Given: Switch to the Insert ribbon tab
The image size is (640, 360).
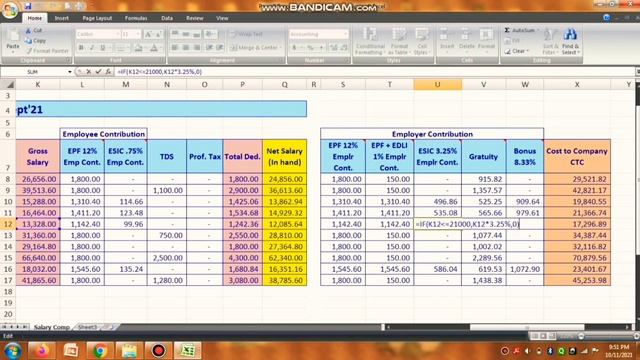Looking at the screenshot, I should (62, 18).
